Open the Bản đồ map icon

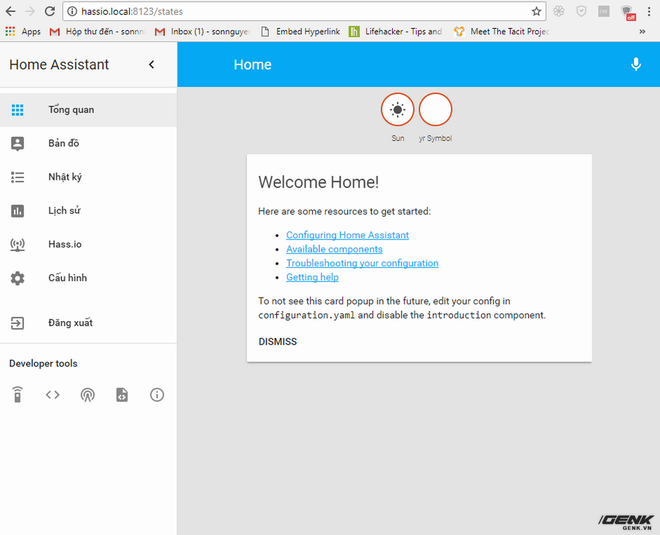[17, 144]
